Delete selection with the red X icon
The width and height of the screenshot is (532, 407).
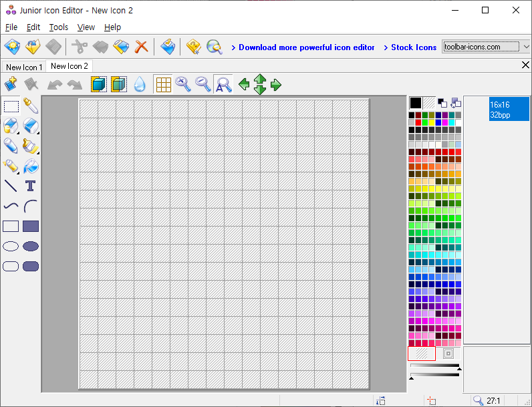coord(141,47)
